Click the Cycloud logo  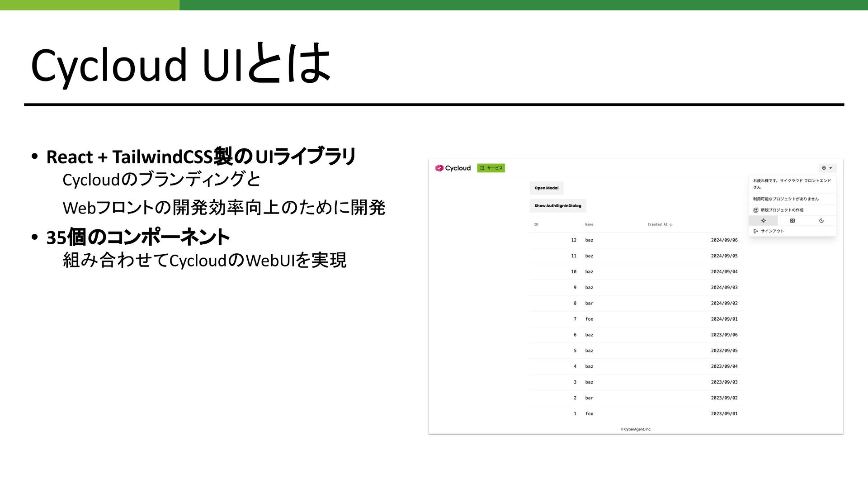[x=453, y=168]
